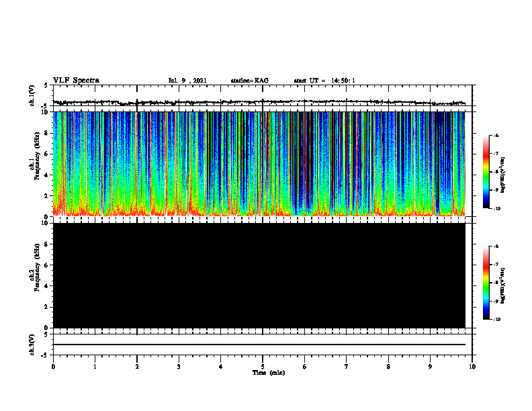Image resolution: width=532 pixels, height=411 pixels.
Task: Click the "0" tick on the time axis
Action: click(x=53, y=367)
